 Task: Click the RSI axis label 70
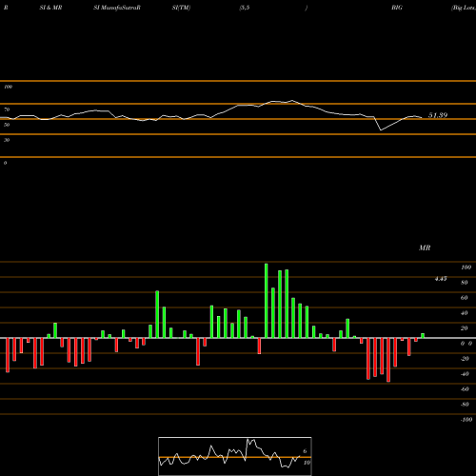point(7,109)
